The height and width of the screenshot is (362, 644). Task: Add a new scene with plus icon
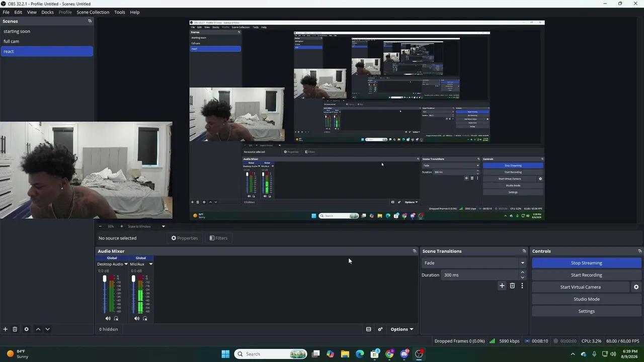click(x=5, y=329)
